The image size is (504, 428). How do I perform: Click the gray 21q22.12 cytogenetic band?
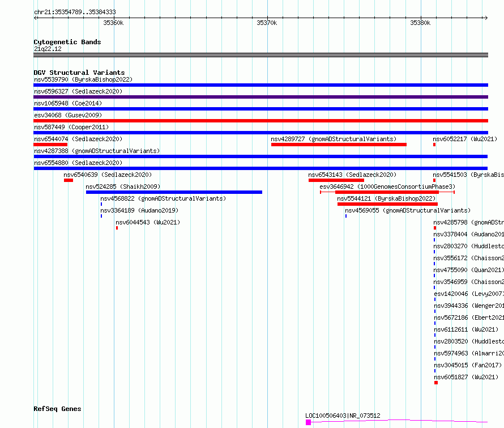[260, 55]
